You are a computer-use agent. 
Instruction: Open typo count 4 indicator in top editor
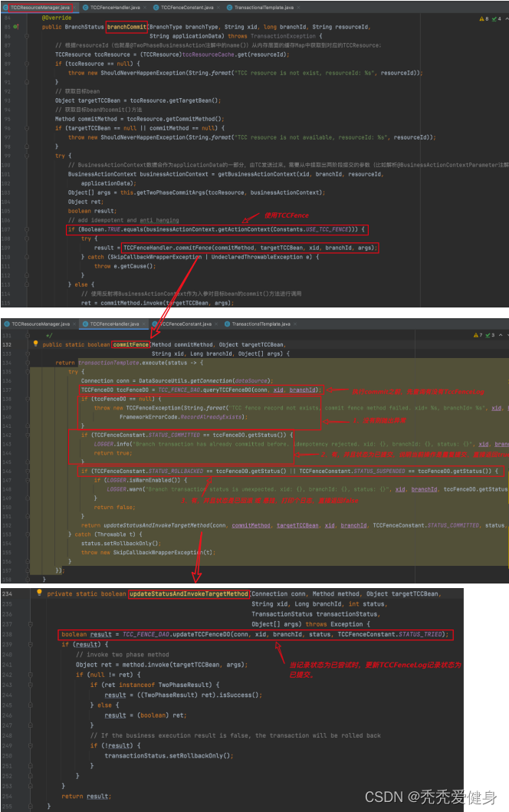[x=496, y=18]
